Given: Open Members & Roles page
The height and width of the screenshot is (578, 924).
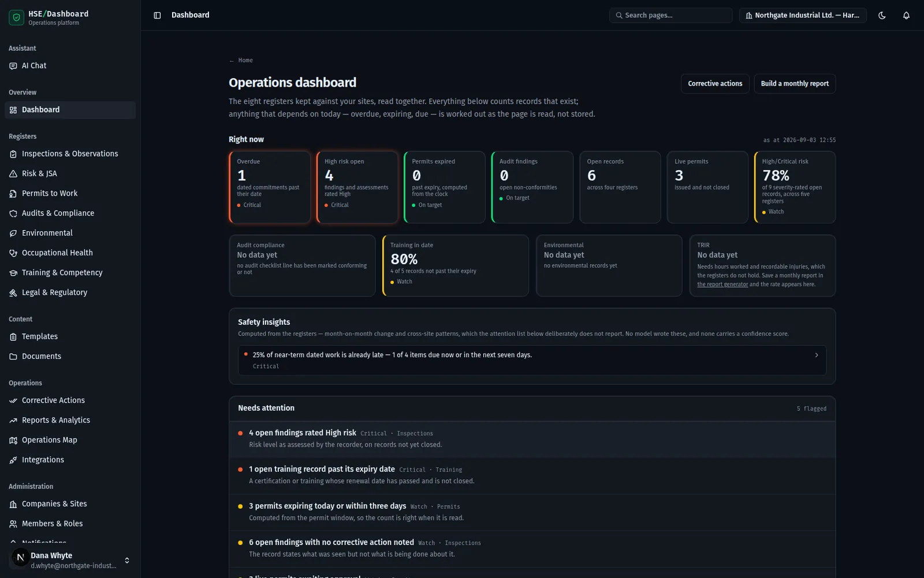Looking at the screenshot, I should point(70,524).
